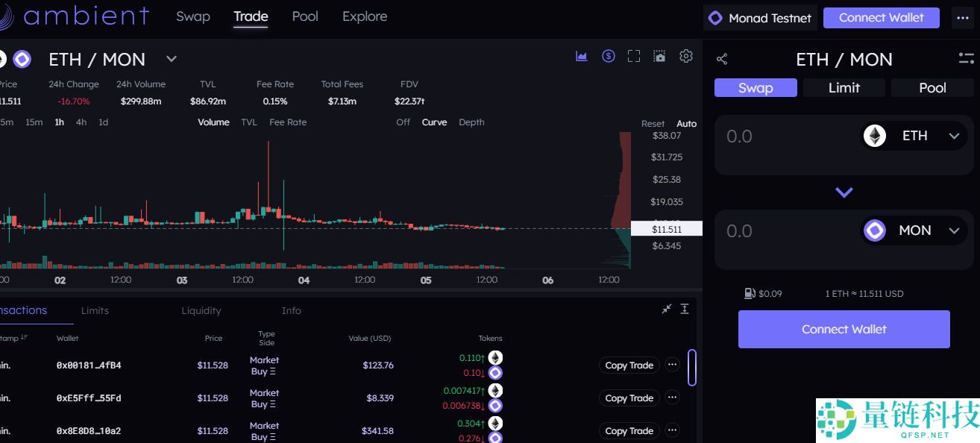Switch to the Limit order tab

[844, 88]
